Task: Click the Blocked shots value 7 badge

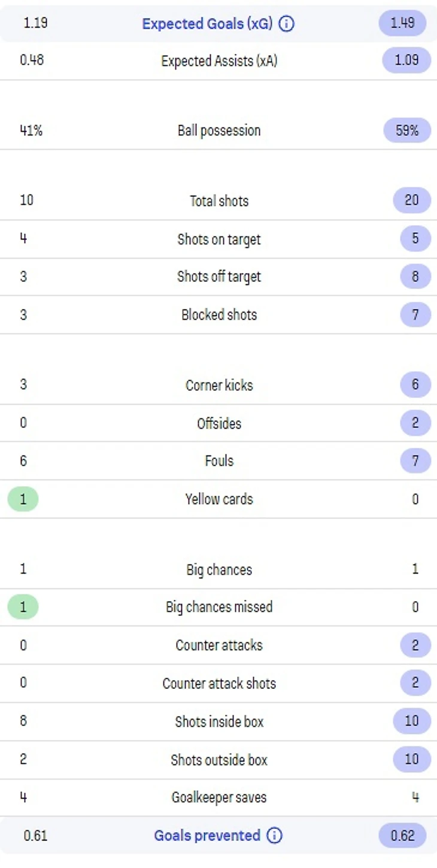Action: (415, 315)
